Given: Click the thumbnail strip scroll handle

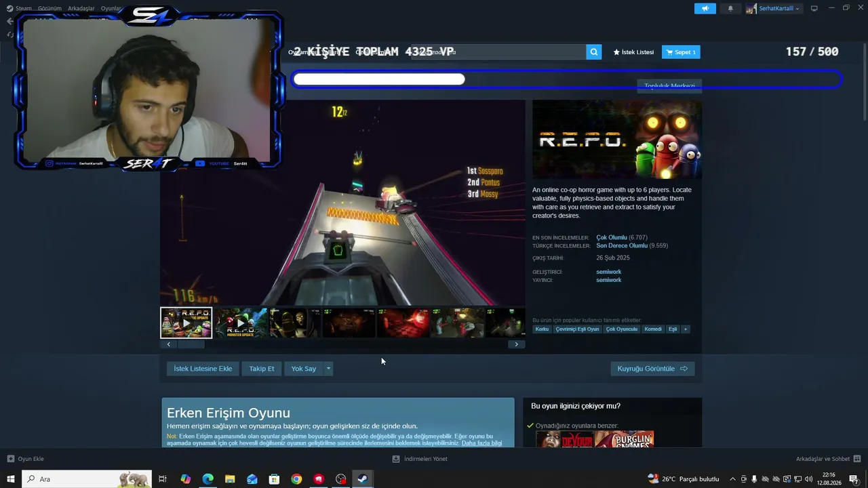Looking at the screenshot, I should pyautogui.click(x=191, y=344).
